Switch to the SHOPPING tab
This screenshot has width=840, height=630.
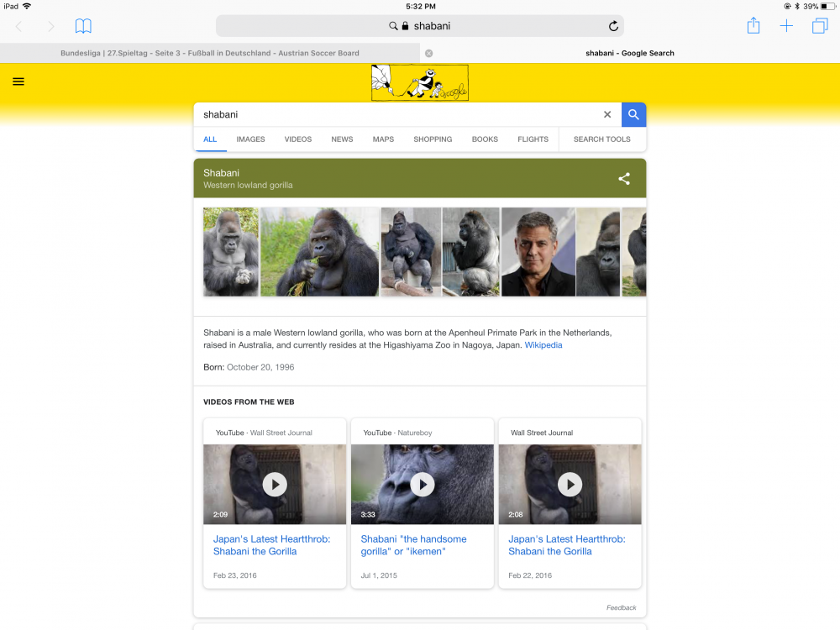point(433,139)
